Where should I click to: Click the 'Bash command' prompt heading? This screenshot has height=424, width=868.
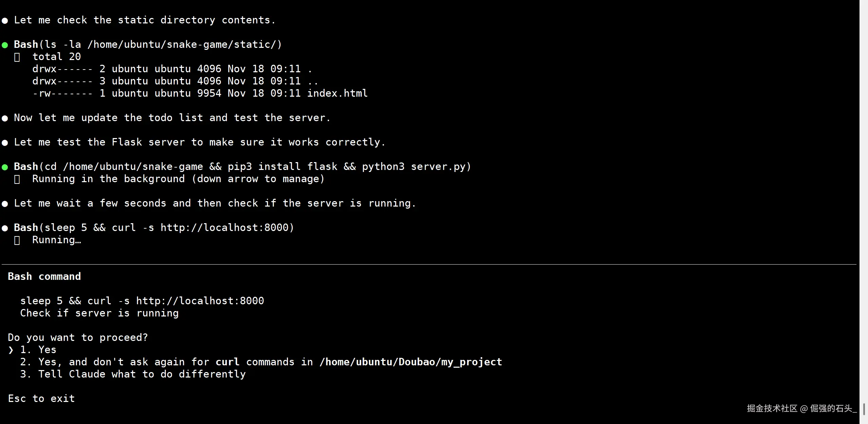click(x=44, y=276)
